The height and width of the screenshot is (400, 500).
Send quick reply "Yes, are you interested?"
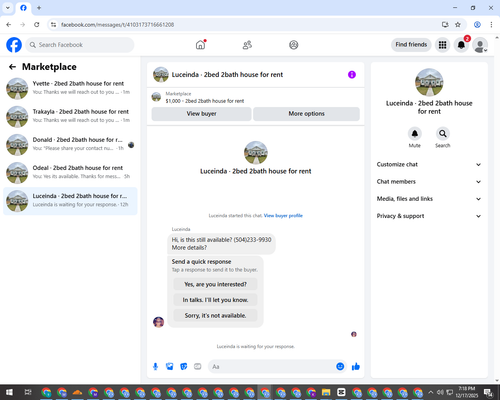(x=215, y=284)
